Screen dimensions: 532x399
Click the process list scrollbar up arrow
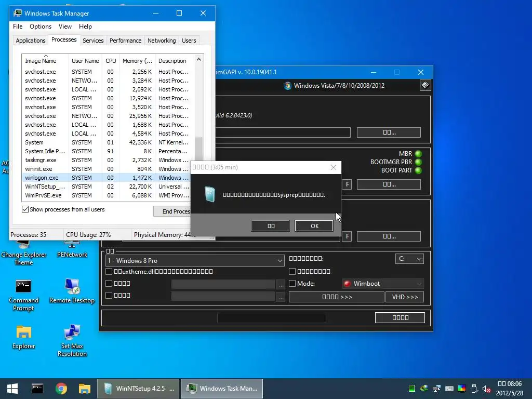point(199,59)
